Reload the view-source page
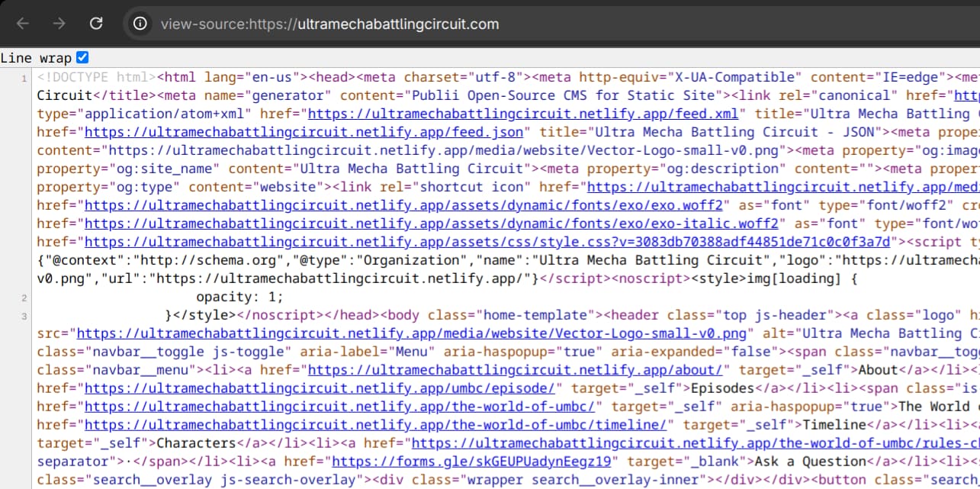 96,24
